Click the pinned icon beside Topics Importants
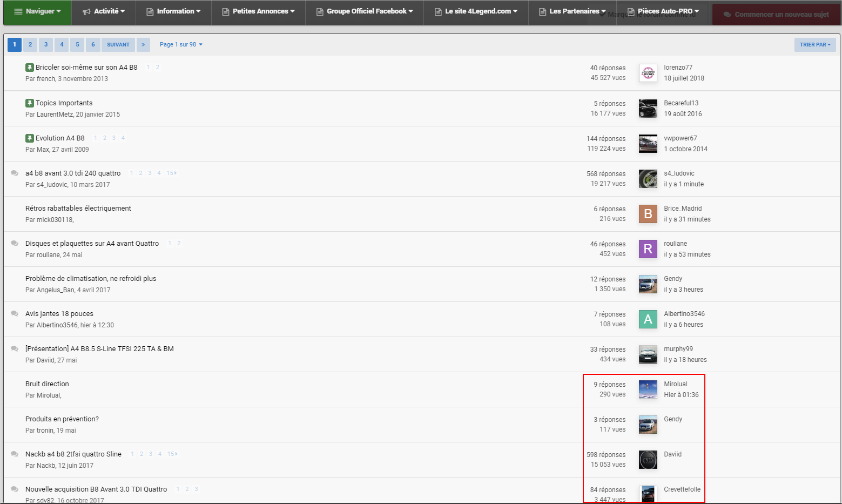Viewport: 842px width, 504px height. (29, 103)
